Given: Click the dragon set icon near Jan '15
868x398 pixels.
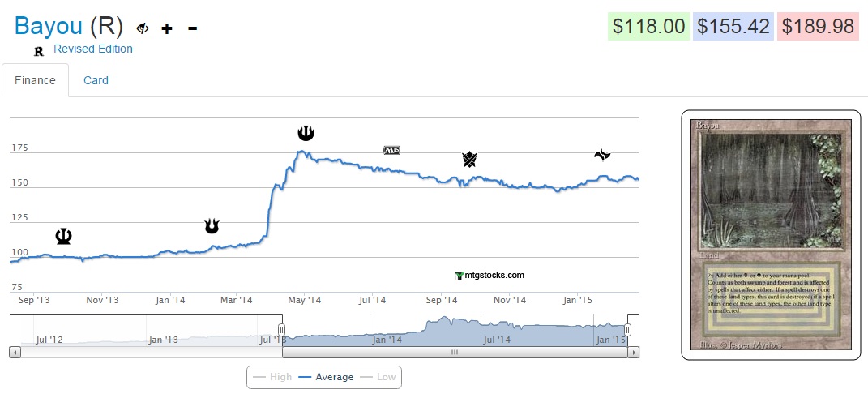Looking at the screenshot, I should (601, 155).
